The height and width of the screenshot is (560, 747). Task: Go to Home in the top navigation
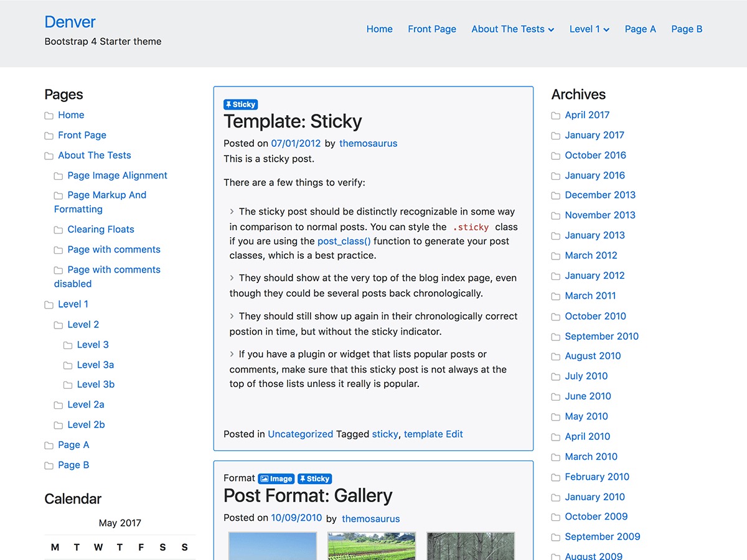click(x=380, y=29)
